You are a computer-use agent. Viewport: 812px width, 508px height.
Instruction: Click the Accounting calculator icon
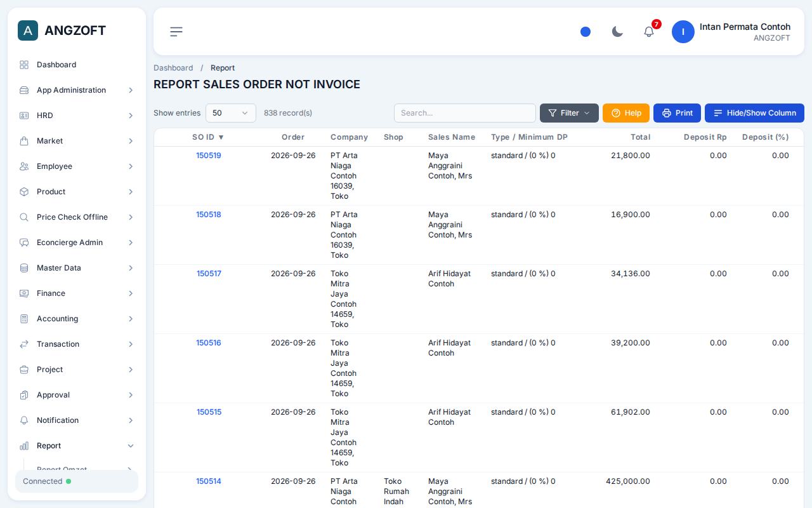(24, 319)
